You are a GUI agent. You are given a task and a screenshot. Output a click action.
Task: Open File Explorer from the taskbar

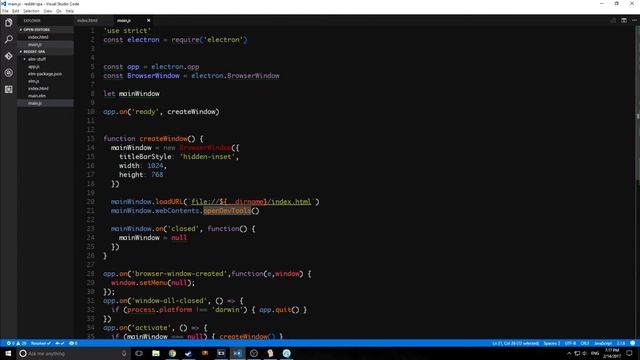click(156, 353)
